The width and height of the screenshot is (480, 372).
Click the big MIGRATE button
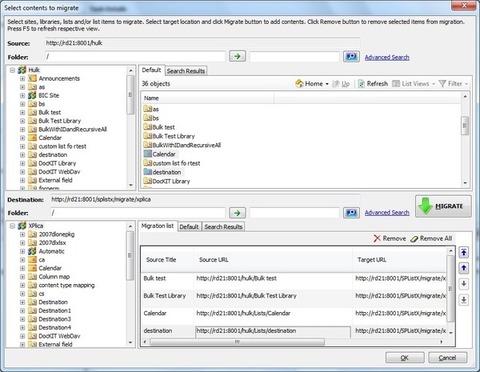point(443,206)
